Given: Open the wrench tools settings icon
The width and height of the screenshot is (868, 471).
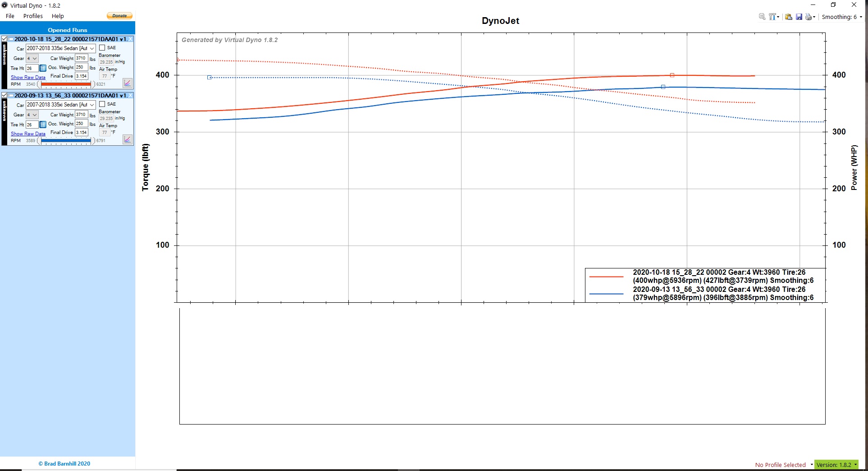Looking at the screenshot, I should click(772, 17).
